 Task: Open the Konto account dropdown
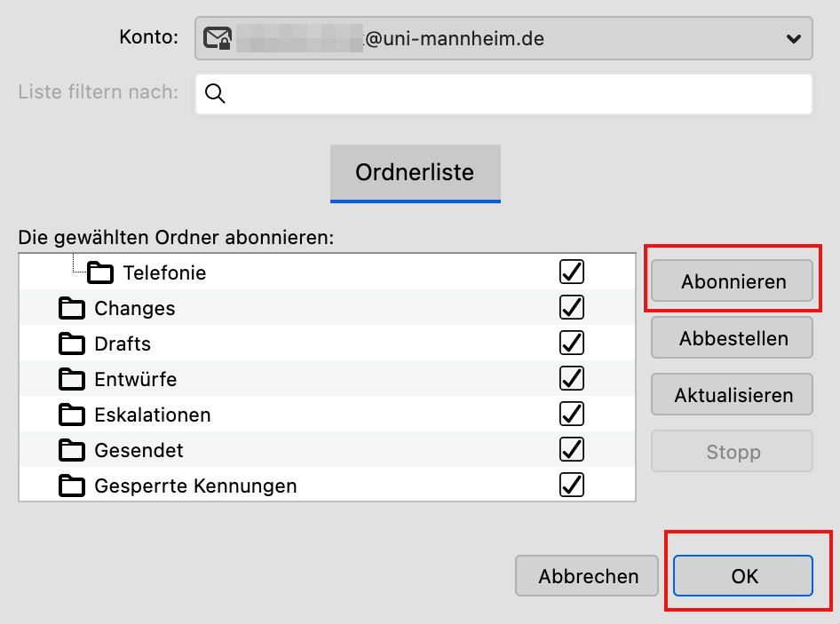point(503,38)
